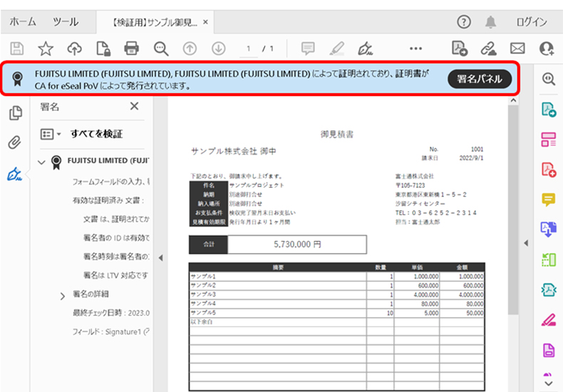Click the Save file floppy disk icon
This screenshot has width=563, height=392.
[x=17, y=48]
